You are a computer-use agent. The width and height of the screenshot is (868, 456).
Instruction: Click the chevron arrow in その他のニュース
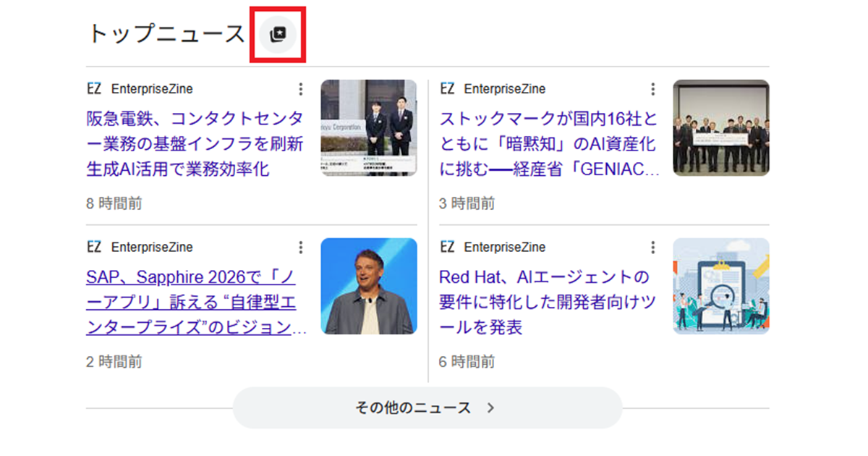tap(490, 408)
